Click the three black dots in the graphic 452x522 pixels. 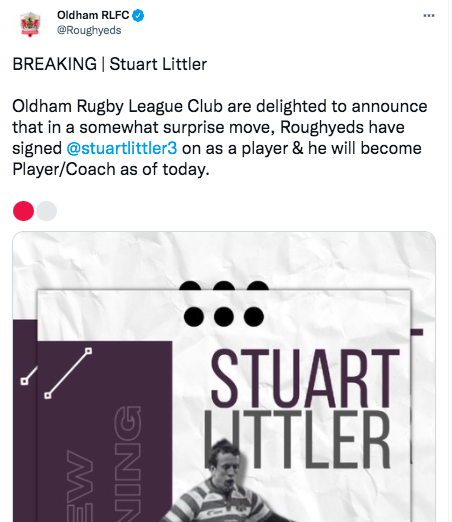click(224, 316)
